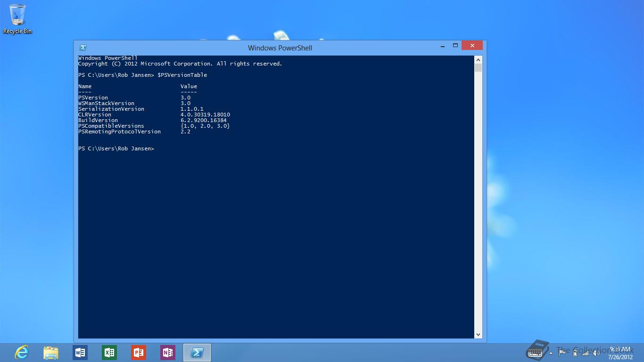Click the last empty PS prompt line
The width and height of the screenshot is (644, 362).
[x=116, y=148]
